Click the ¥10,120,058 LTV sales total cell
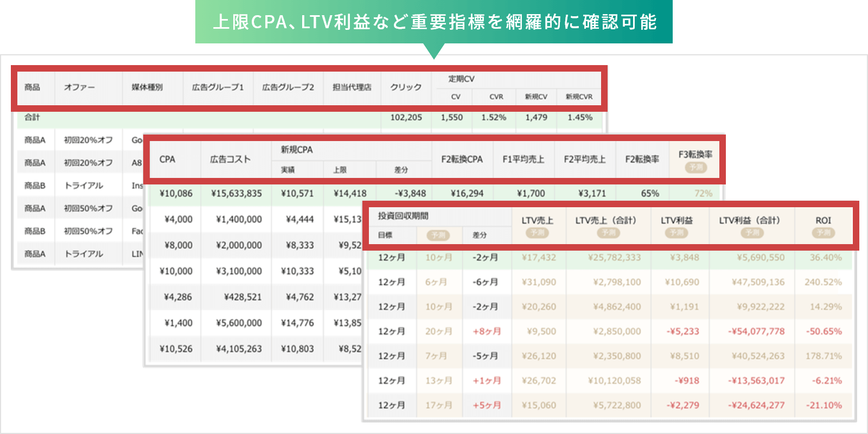The height and width of the screenshot is (434, 868). pyautogui.click(x=614, y=381)
